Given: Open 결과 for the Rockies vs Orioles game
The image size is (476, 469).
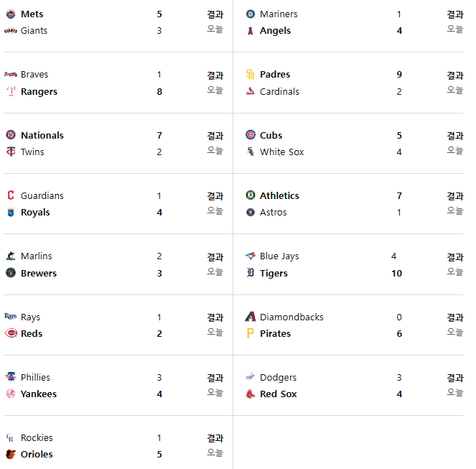Looking at the screenshot, I should pos(215,438).
